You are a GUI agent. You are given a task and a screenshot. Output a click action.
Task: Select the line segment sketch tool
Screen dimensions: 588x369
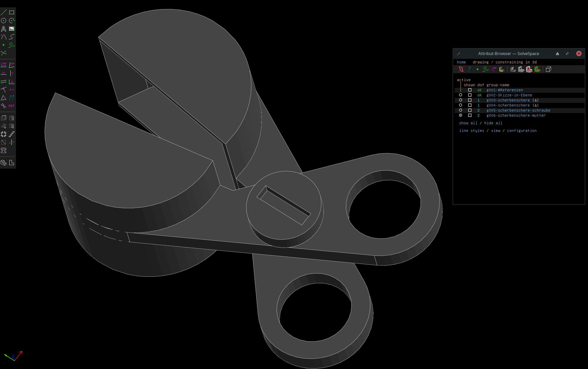point(4,12)
